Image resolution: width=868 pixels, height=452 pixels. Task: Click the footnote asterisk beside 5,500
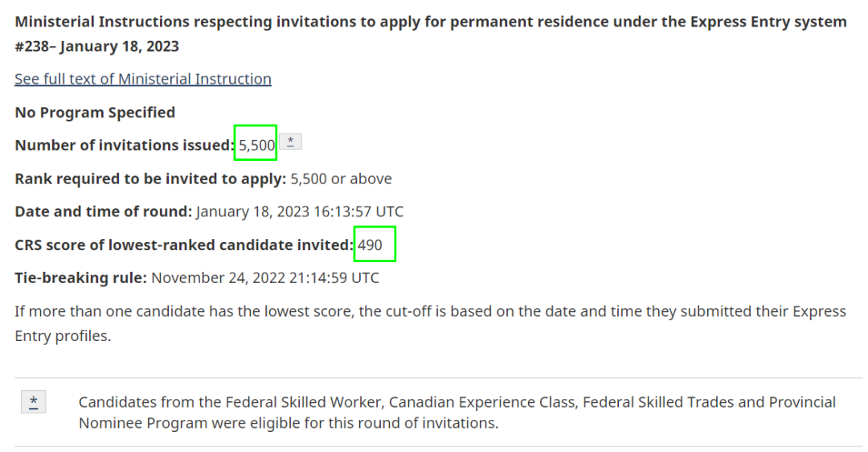pos(290,142)
